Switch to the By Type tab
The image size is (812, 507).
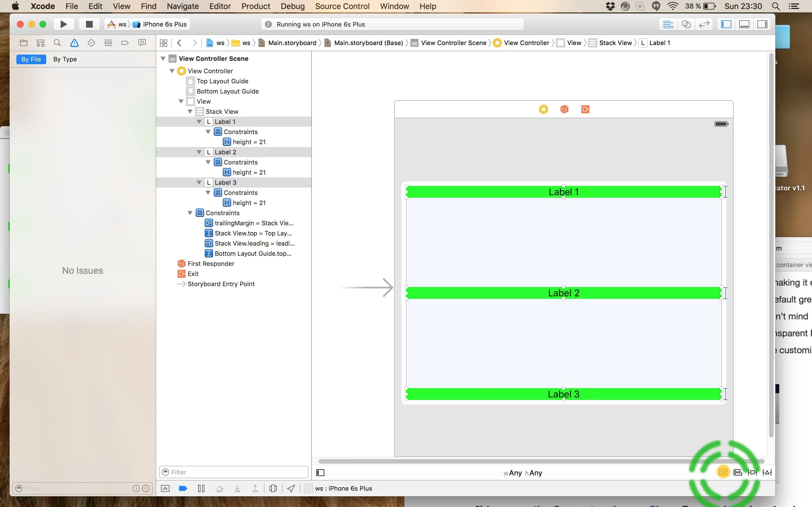click(65, 59)
